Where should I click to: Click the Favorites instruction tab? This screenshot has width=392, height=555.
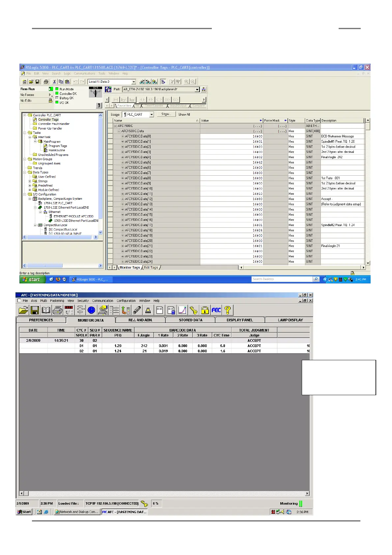point(124,106)
